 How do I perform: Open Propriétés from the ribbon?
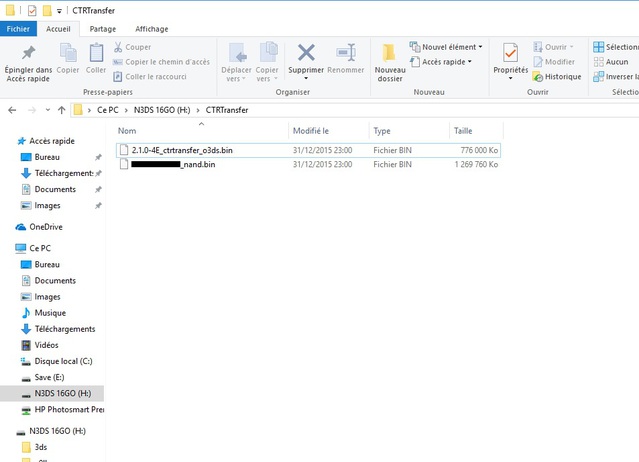click(510, 53)
